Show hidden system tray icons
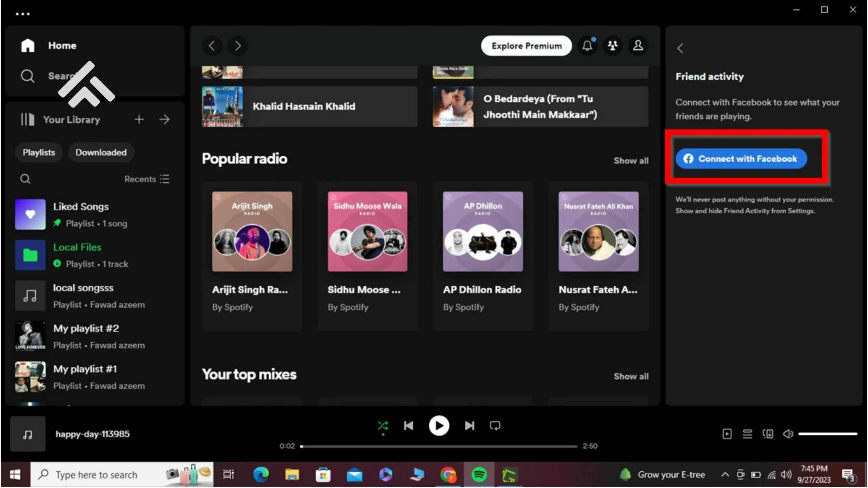The image size is (868, 488). point(725,474)
